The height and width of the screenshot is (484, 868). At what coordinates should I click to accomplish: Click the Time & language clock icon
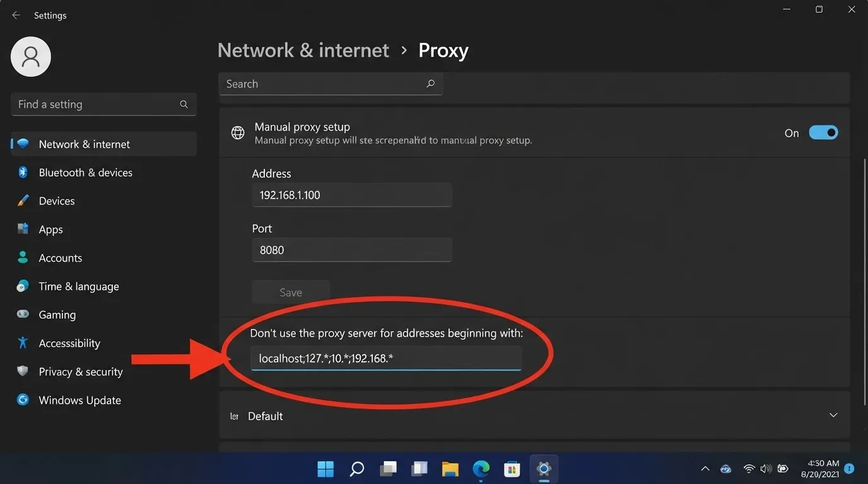23,286
